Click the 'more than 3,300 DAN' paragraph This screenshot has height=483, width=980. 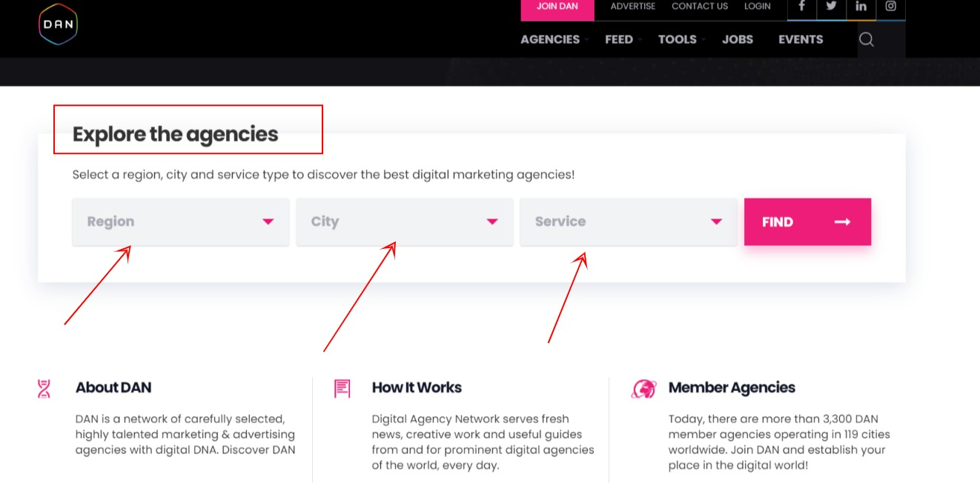coord(779,442)
